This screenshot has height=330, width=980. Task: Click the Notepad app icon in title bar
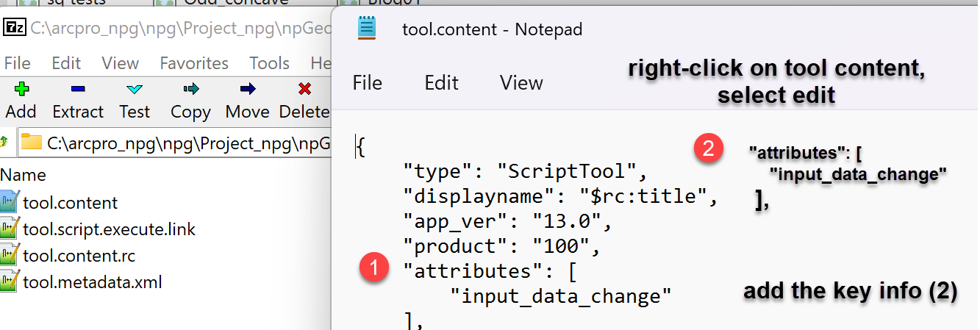click(x=367, y=29)
